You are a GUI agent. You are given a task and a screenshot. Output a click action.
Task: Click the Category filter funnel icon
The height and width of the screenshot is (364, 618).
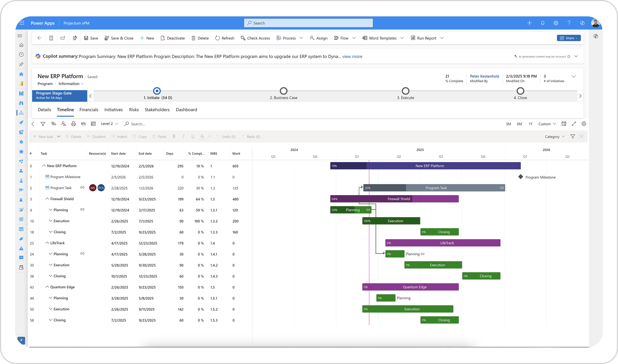(573, 137)
